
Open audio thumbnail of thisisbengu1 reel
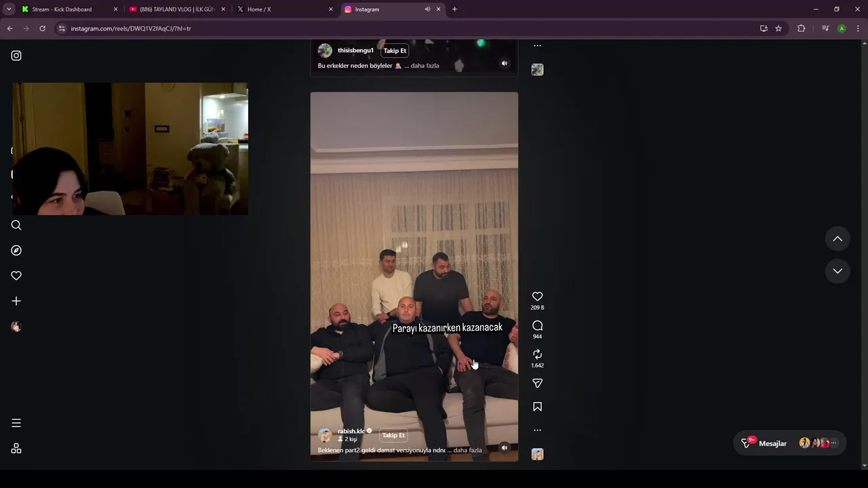click(x=537, y=70)
